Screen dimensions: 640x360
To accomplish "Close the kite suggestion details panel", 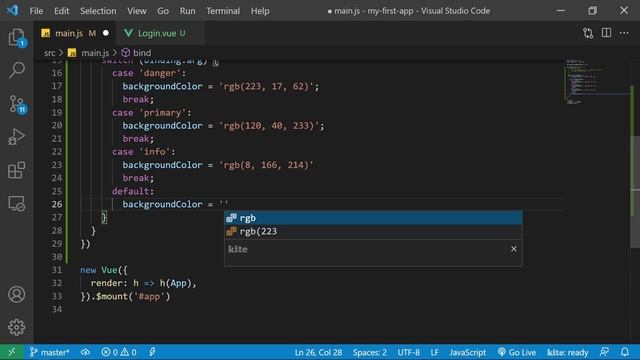I will (513, 249).
